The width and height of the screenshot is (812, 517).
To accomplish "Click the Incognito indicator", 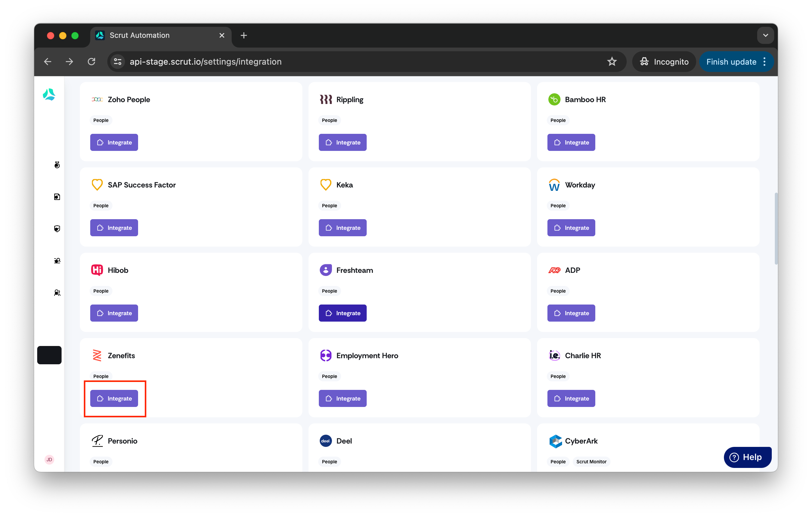I will (x=664, y=62).
